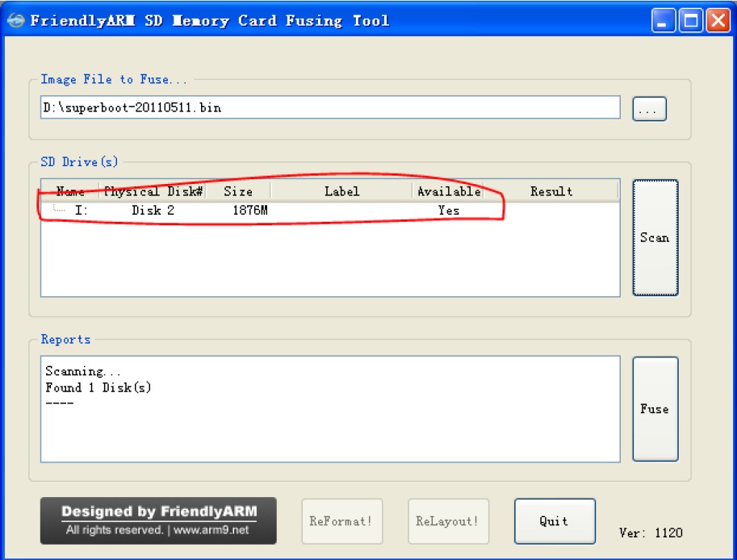The width and height of the screenshot is (737, 560).
Task: Click the Available column header
Action: coord(443,191)
